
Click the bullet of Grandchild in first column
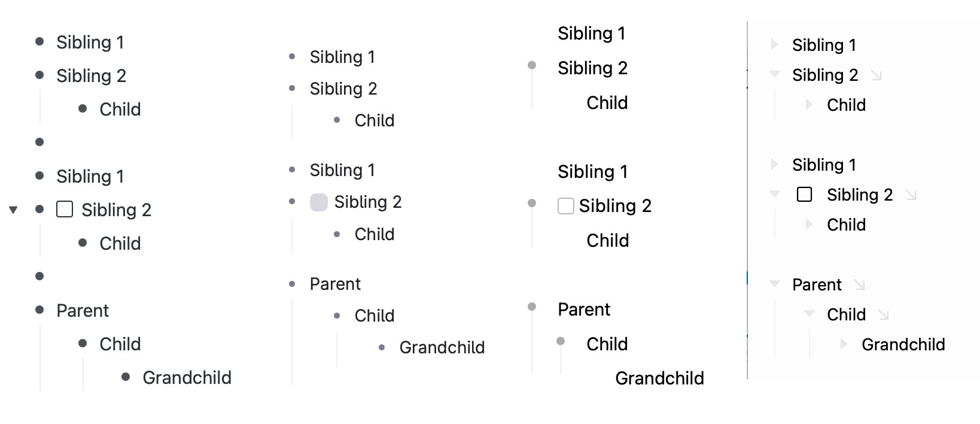pyautogui.click(x=126, y=377)
